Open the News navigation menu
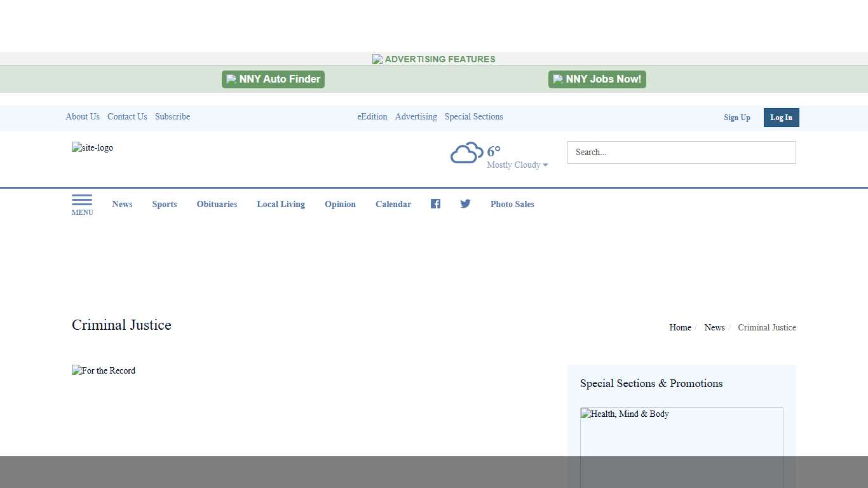Image resolution: width=868 pixels, height=488 pixels. click(122, 204)
